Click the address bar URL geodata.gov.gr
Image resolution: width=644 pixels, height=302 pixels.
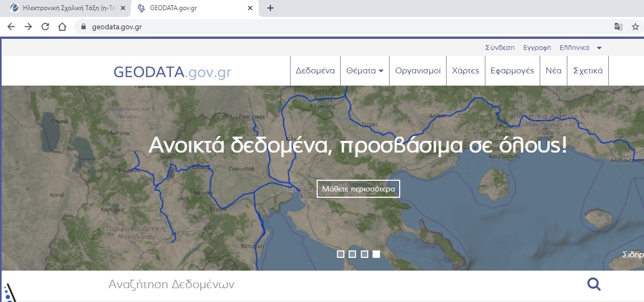coord(117,27)
